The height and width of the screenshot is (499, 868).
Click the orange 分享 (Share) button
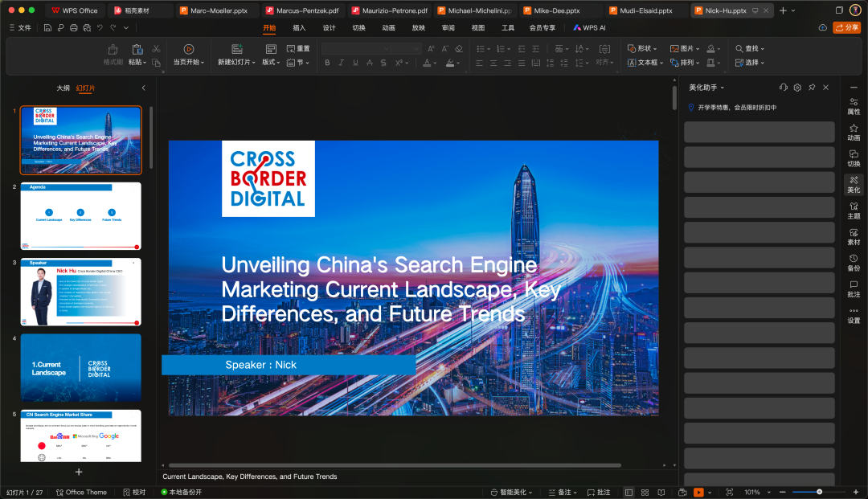pos(847,27)
